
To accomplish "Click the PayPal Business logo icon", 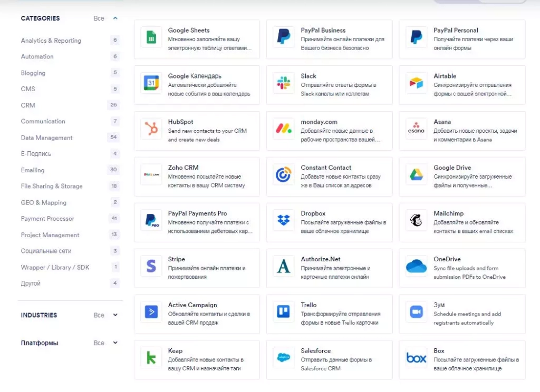I will click(x=283, y=36).
